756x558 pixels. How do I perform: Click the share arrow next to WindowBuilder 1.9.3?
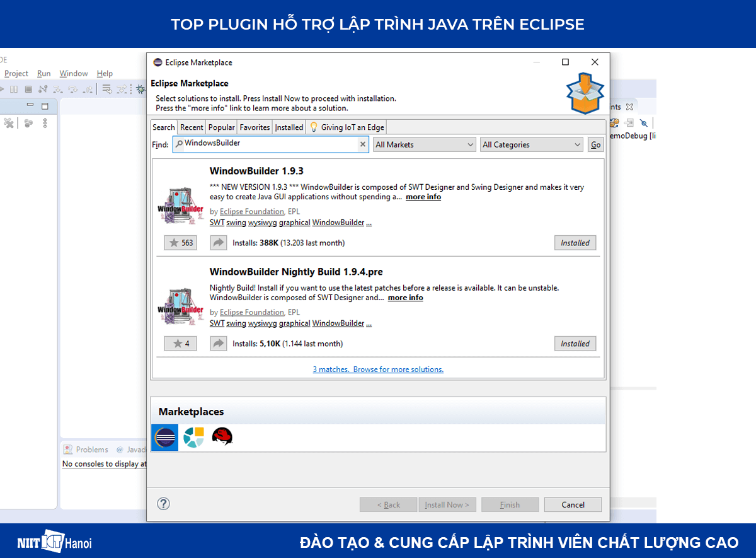point(218,242)
